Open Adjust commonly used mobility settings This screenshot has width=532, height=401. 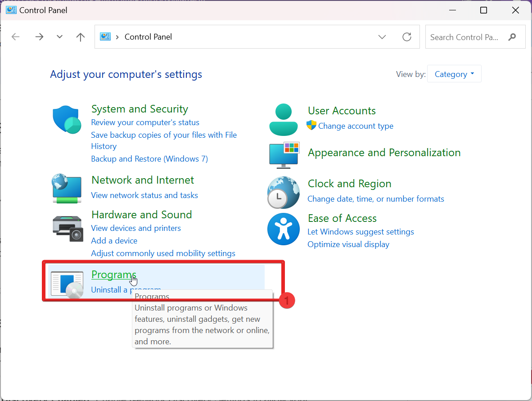coord(163,253)
